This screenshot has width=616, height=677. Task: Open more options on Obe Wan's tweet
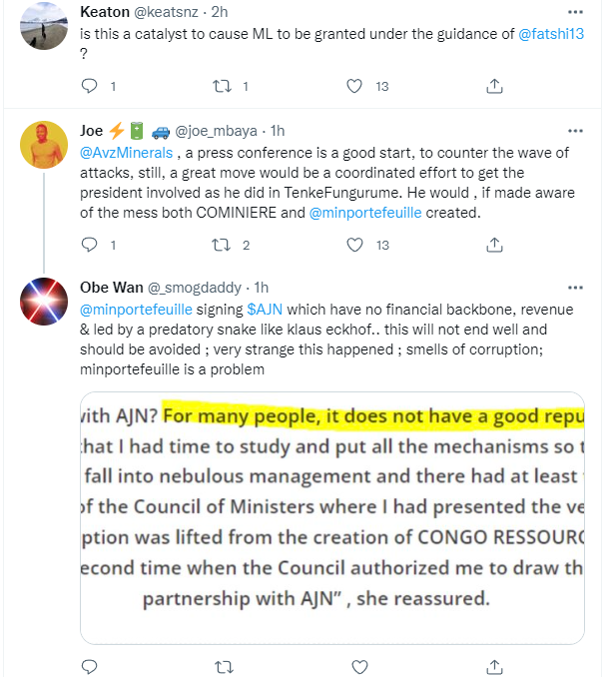[575, 288]
